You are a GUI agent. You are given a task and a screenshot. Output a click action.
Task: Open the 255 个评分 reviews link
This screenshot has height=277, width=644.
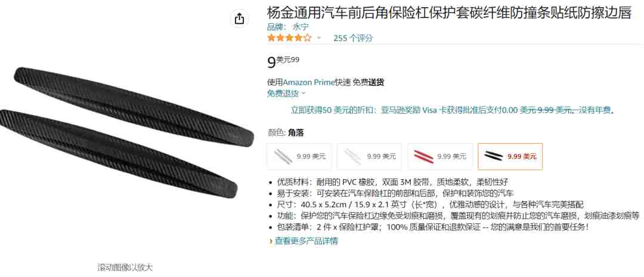click(x=353, y=38)
